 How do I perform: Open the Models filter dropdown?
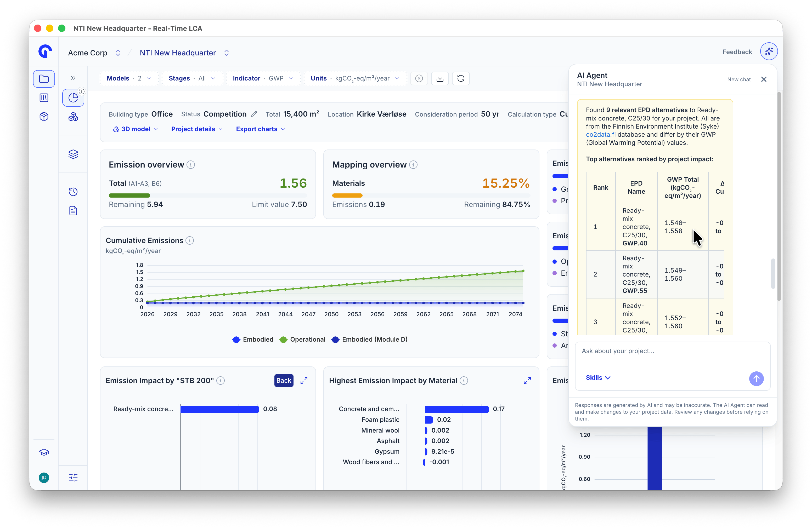coord(129,78)
